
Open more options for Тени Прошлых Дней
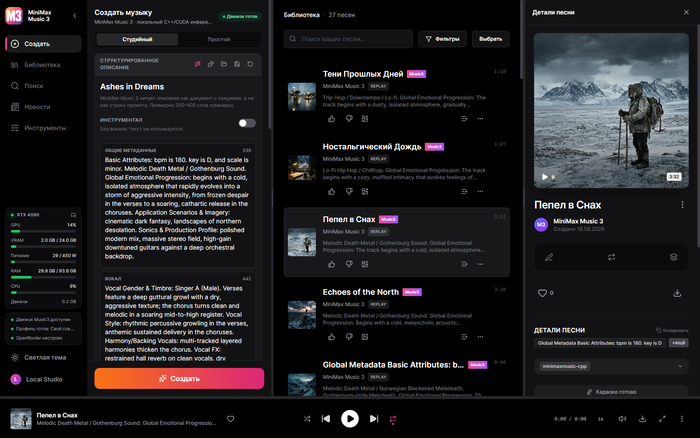click(480, 119)
